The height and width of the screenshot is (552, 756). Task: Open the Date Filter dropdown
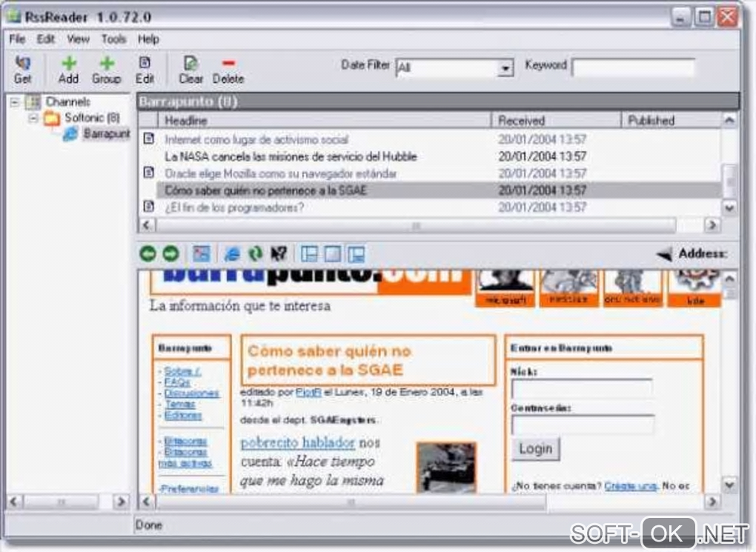click(505, 68)
